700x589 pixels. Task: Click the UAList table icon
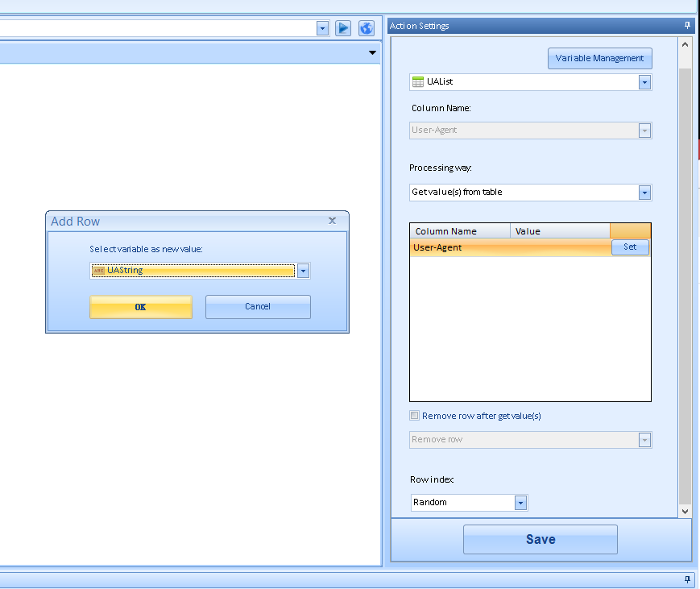[x=418, y=82]
